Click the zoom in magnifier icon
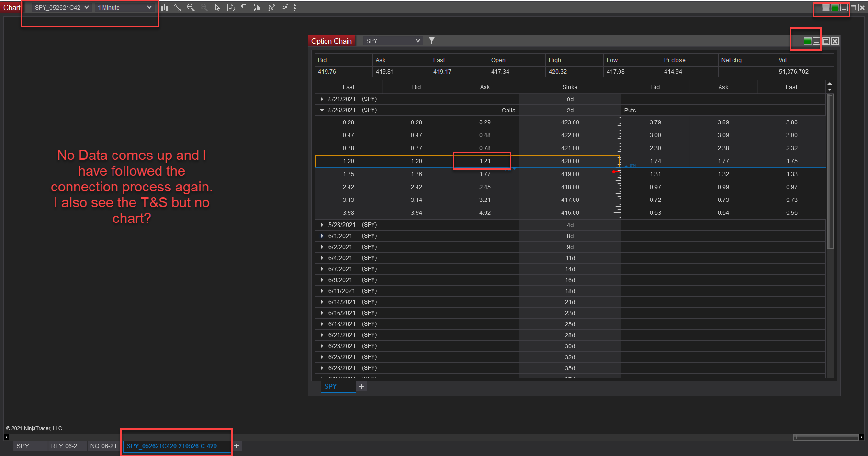The height and width of the screenshot is (456, 868). [191, 8]
